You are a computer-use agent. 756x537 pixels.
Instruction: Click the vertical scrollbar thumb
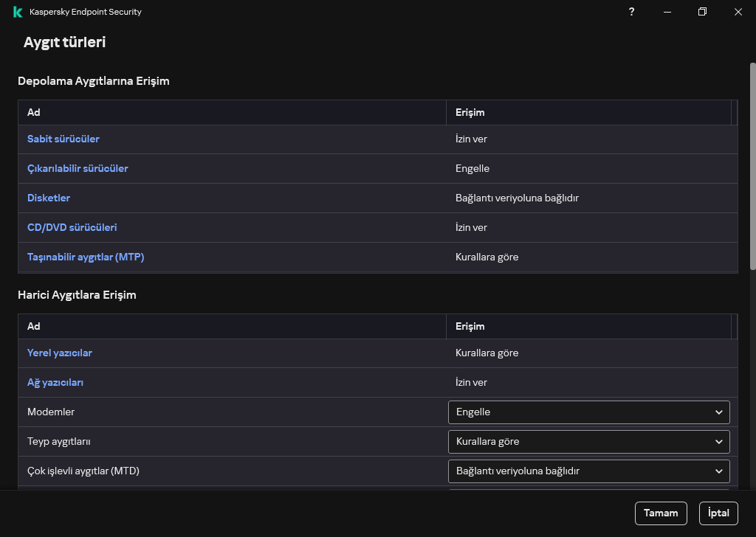click(752, 166)
